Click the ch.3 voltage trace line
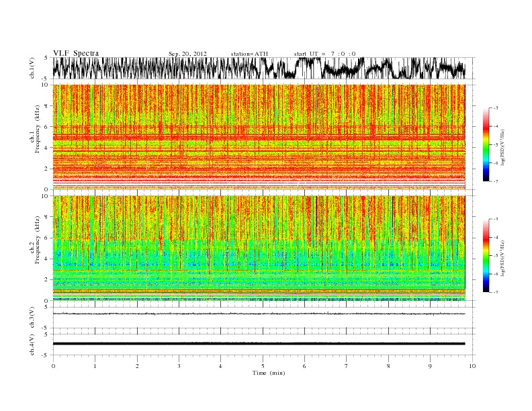The width and height of the screenshot is (532, 411). 259,314
